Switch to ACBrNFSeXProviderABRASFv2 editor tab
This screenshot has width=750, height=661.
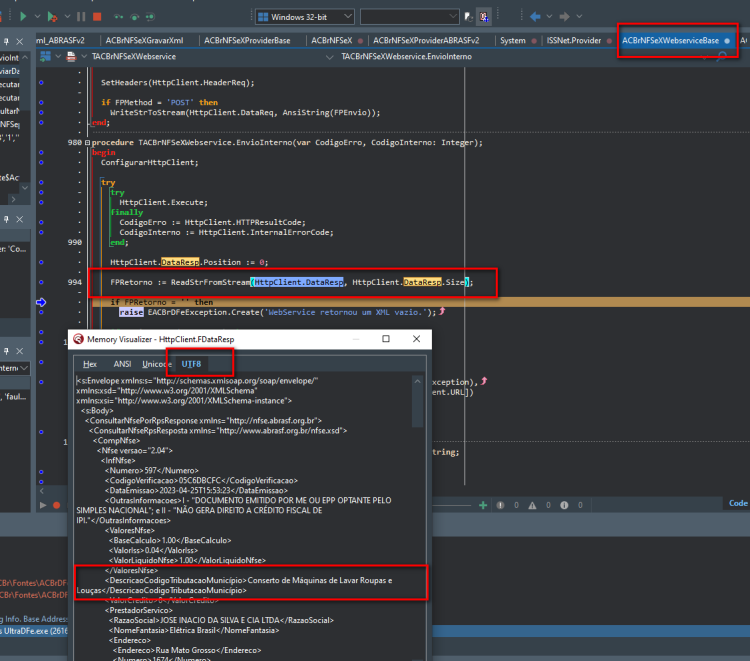pos(426,41)
